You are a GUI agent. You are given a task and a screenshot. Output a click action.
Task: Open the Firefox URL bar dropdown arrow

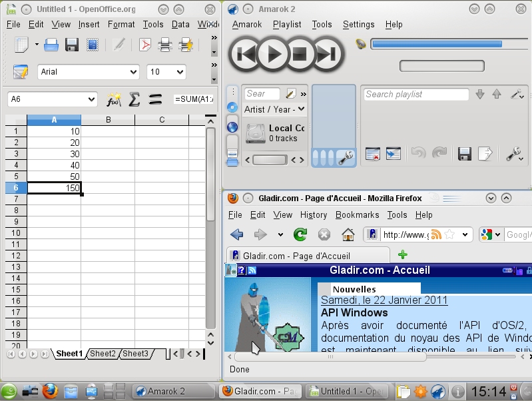coord(465,234)
